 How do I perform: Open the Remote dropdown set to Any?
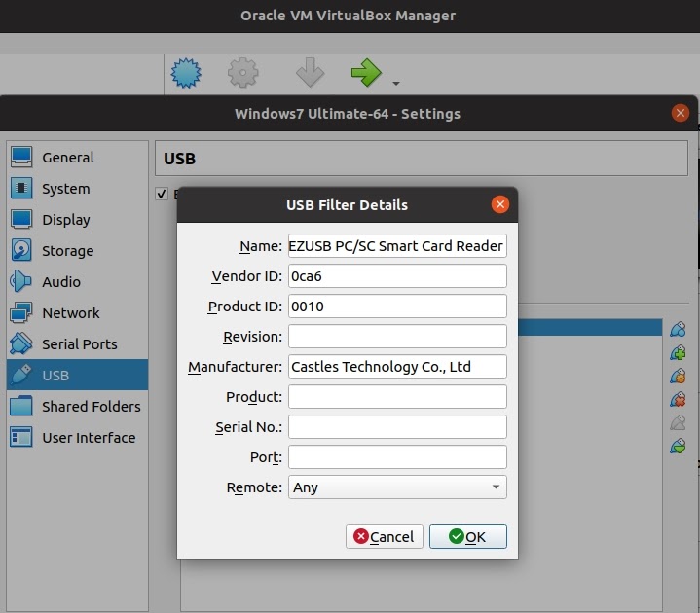click(397, 487)
